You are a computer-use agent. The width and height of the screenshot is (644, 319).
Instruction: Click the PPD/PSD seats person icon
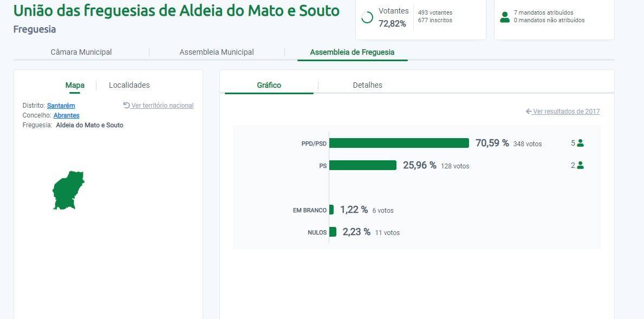[581, 143]
